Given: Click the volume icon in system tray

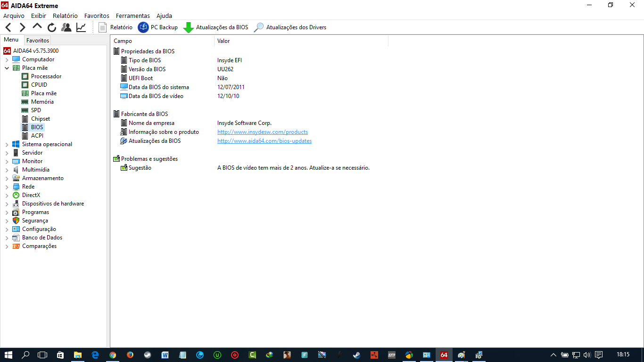Looking at the screenshot, I should [587, 354].
